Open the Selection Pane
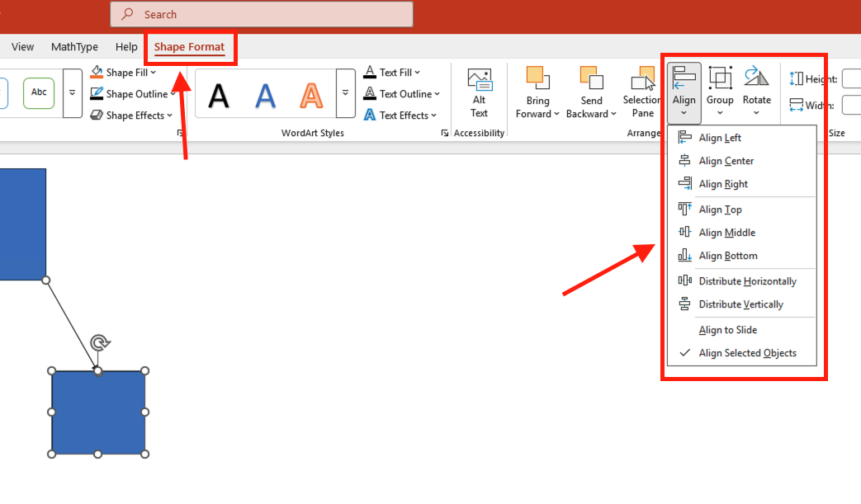The width and height of the screenshot is (861, 504). click(642, 92)
